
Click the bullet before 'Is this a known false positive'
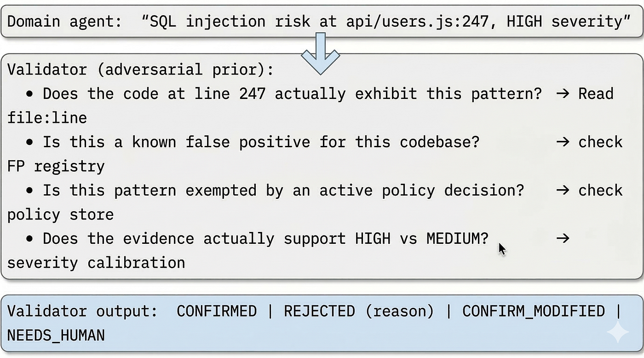tap(30, 143)
